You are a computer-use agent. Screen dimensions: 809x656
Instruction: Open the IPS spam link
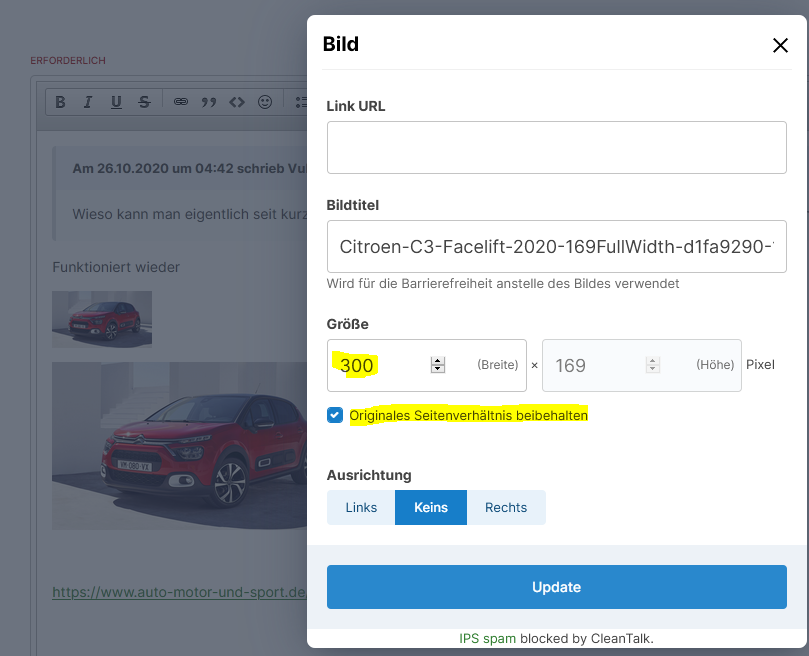click(488, 638)
